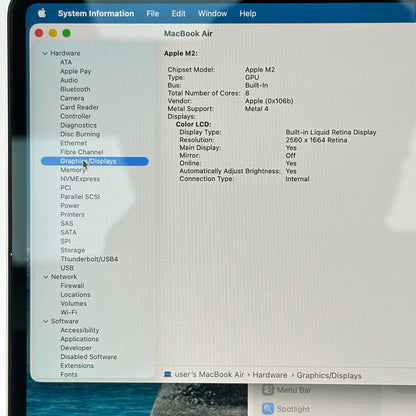This screenshot has width=416, height=416.
Task: Select SAS in the sidebar
Action: (x=67, y=223)
